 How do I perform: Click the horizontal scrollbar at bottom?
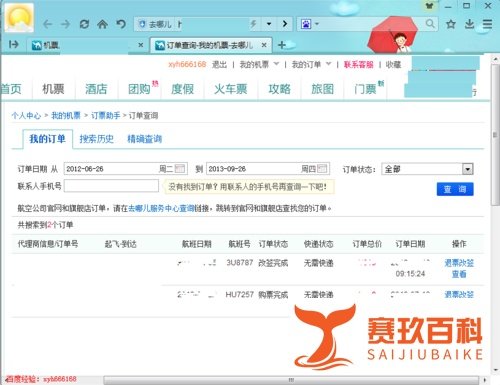click(x=291, y=380)
